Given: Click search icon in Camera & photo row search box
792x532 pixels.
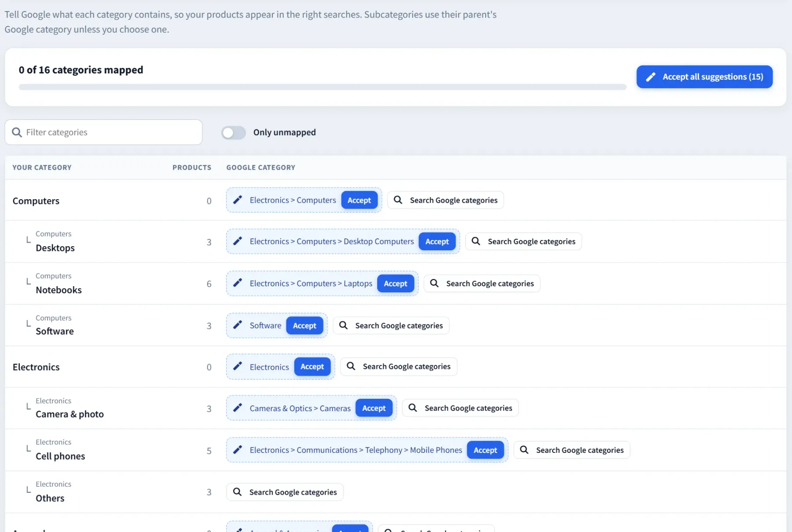Looking at the screenshot, I should pos(413,408).
